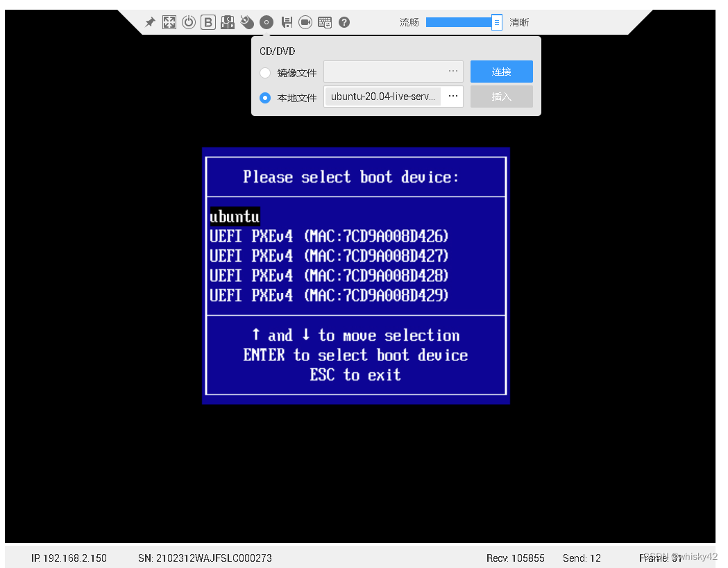Image resolution: width=728 pixels, height=568 pixels.
Task: Open the CD/DVD virtual media icon
Action: (266, 22)
